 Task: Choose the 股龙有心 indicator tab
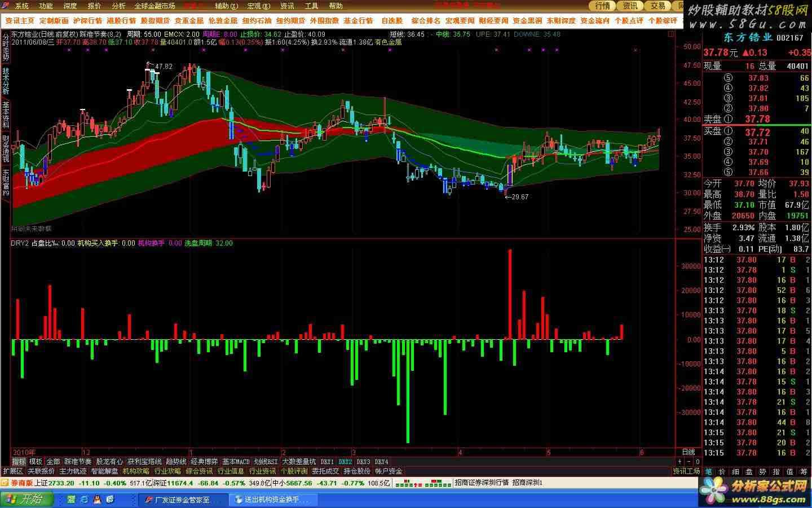pos(109,462)
